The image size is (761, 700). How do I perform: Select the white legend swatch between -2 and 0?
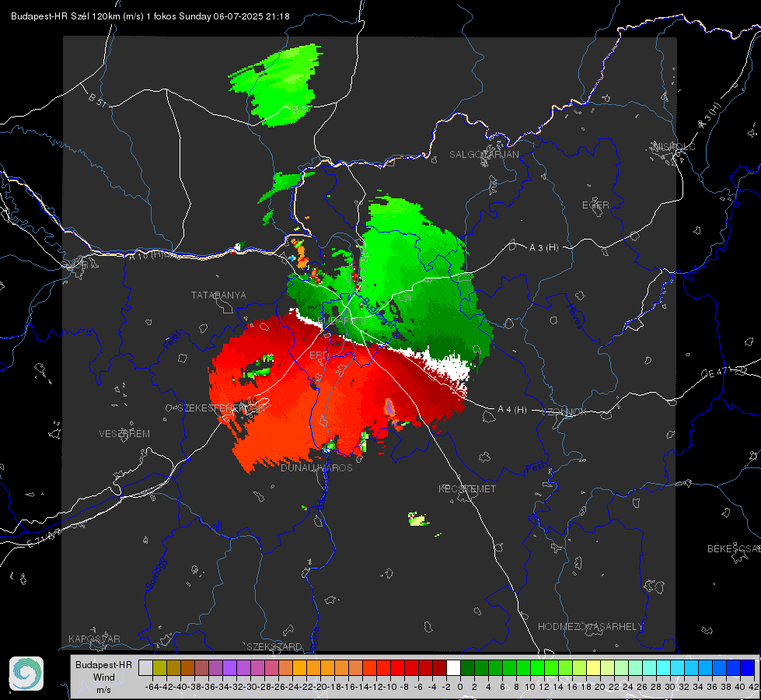(x=453, y=668)
